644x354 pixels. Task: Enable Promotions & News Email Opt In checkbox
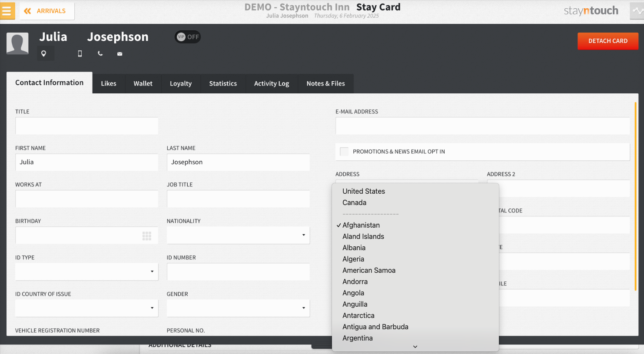[344, 152]
